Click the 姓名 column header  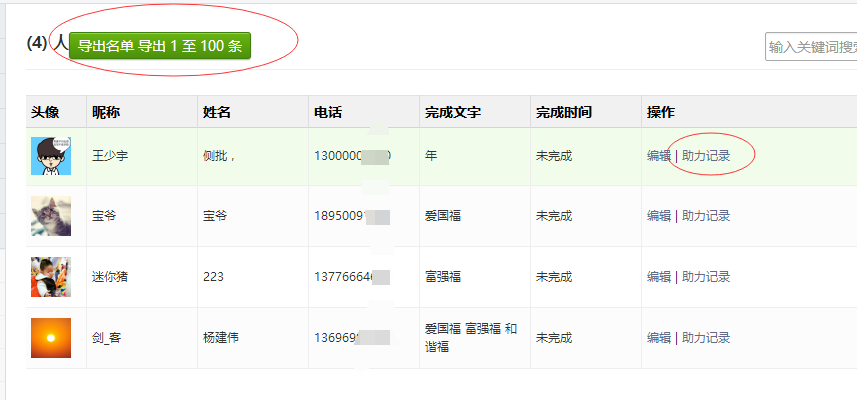217,112
